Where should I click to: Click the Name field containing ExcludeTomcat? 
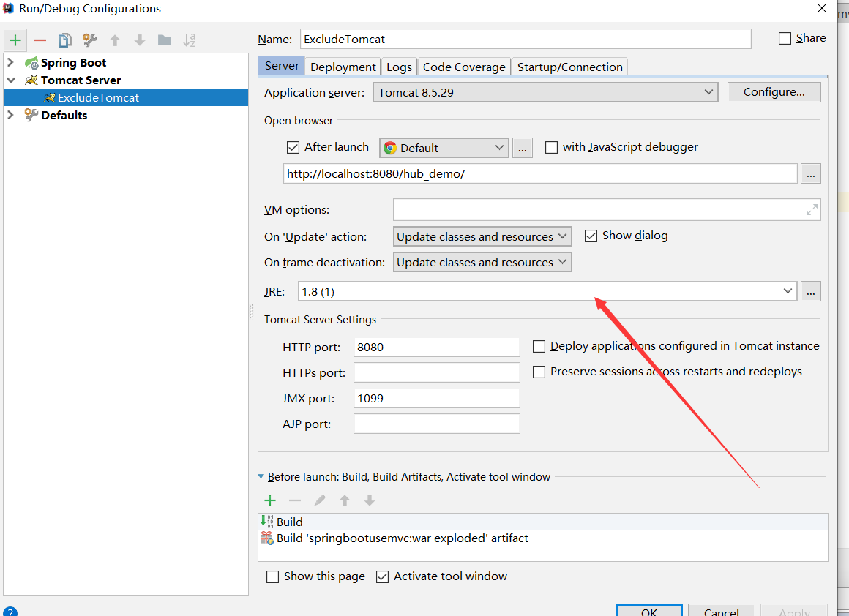(x=526, y=39)
